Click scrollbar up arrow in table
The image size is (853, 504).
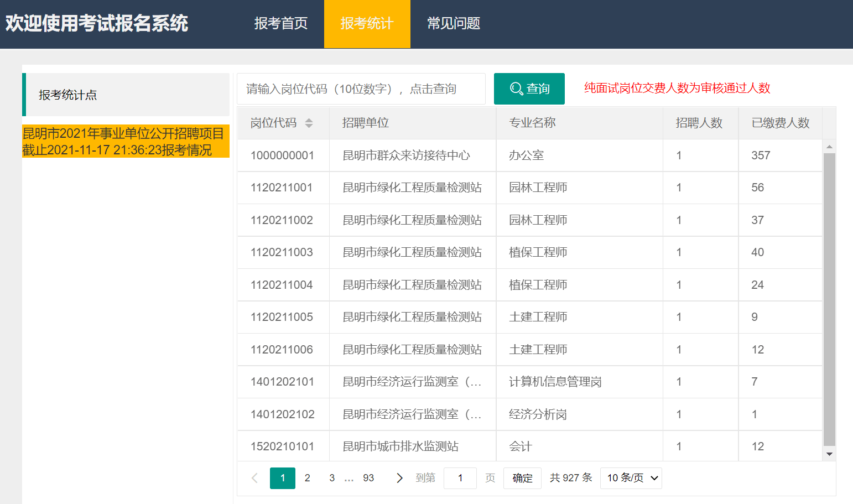(x=829, y=147)
